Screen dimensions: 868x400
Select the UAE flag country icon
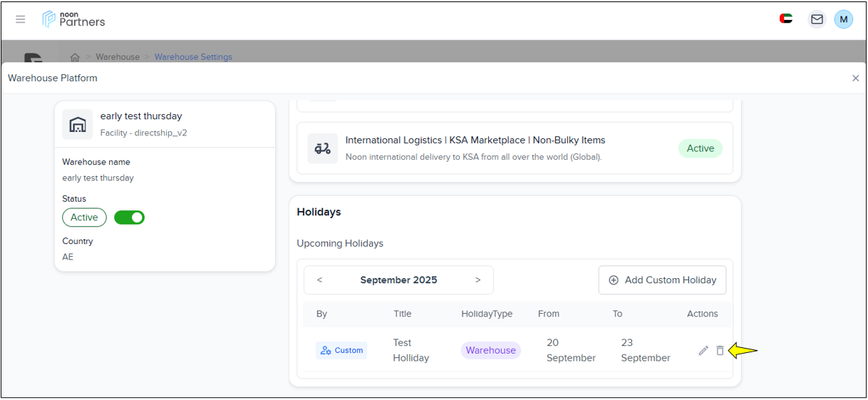coord(786,19)
